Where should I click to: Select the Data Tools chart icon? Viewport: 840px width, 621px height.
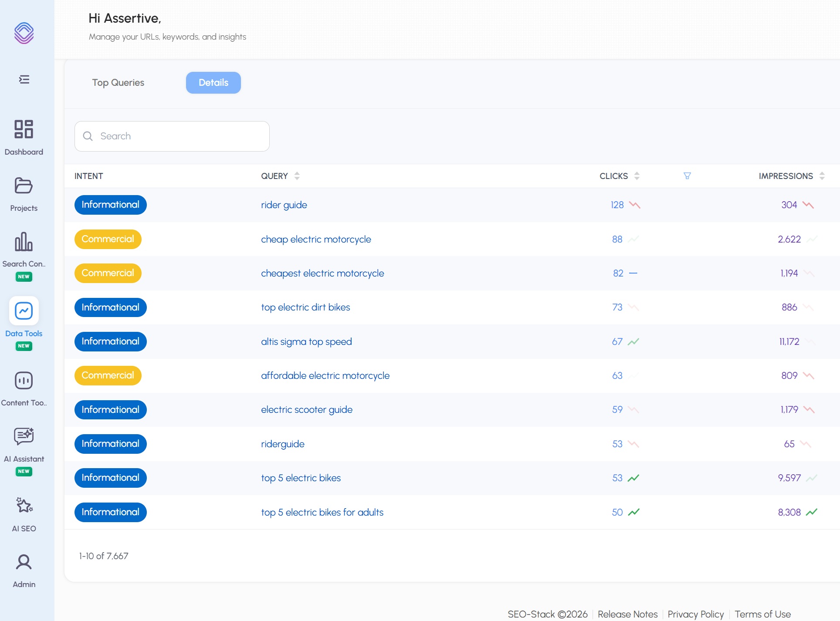(x=24, y=311)
